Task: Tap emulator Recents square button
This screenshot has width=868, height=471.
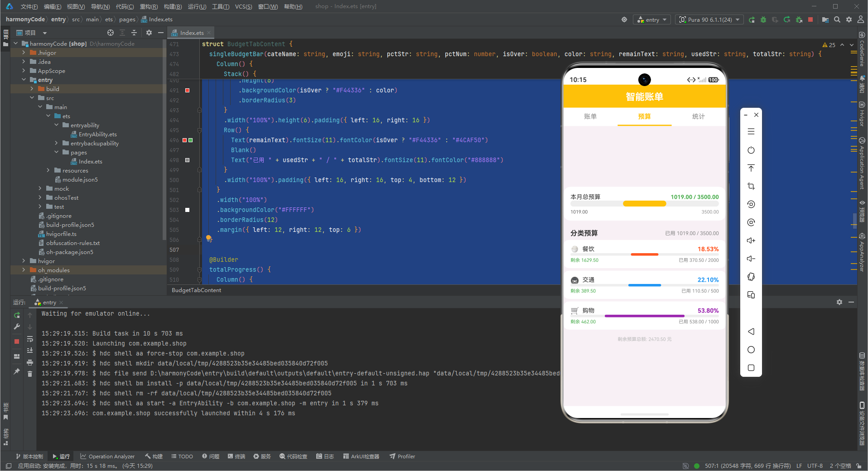Action: coord(751,368)
